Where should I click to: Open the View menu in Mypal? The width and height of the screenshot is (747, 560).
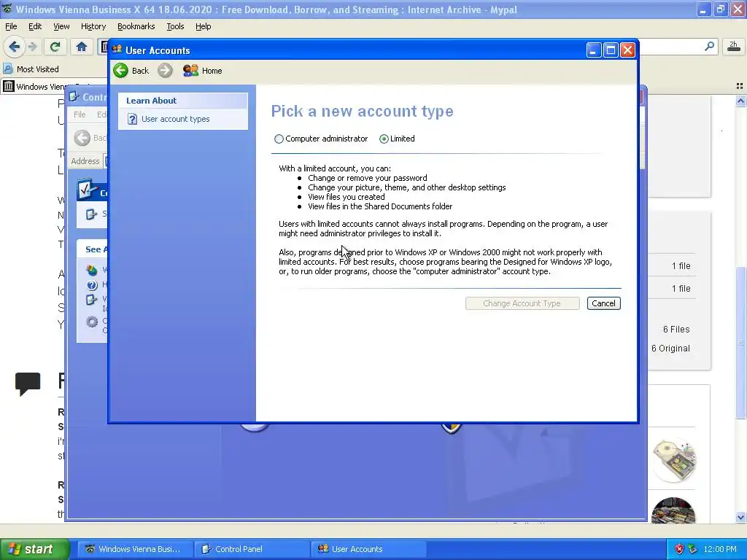[x=61, y=26]
